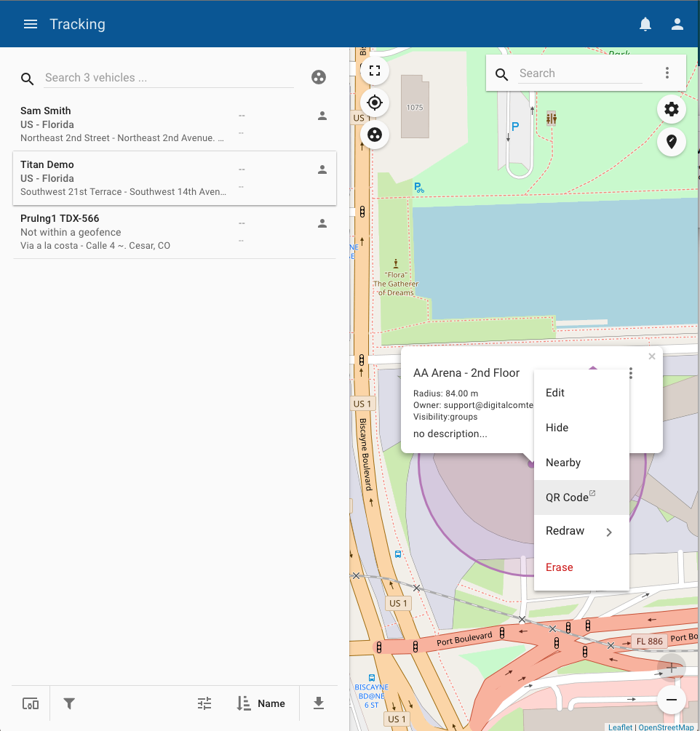700x731 pixels.
Task: Click the AA Arena - 2nd Floor title
Action: tap(466, 373)
